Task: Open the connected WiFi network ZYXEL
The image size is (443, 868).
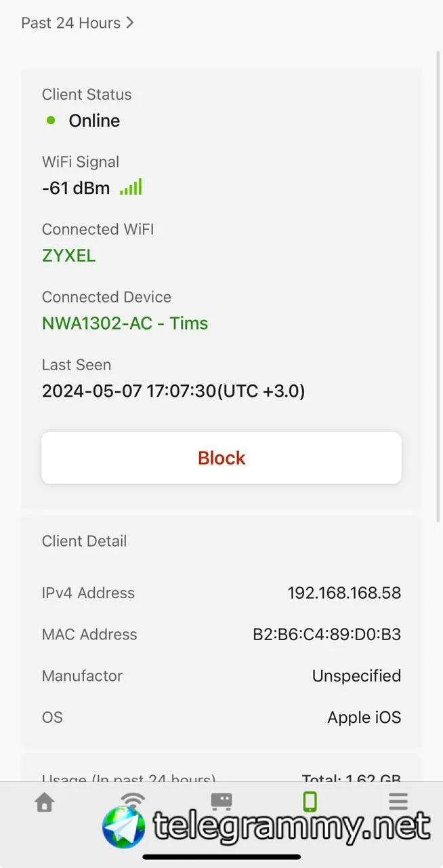Action: coord(68,256)
